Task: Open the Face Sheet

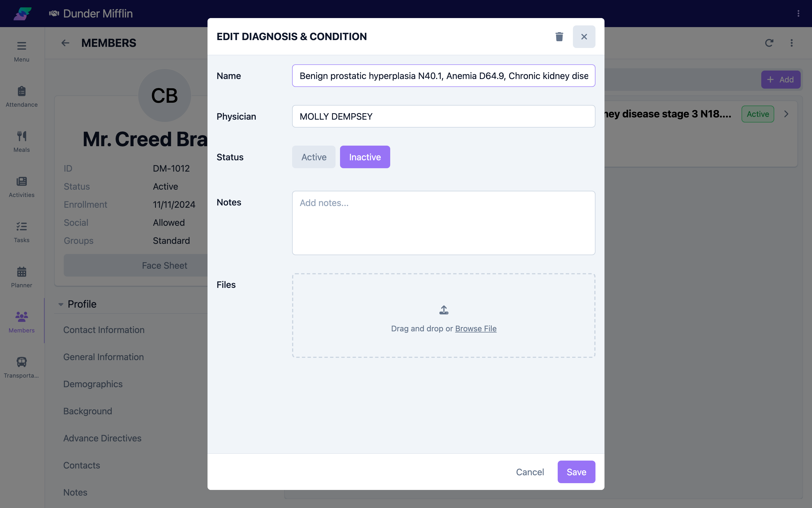Action: tap(164, 265)
